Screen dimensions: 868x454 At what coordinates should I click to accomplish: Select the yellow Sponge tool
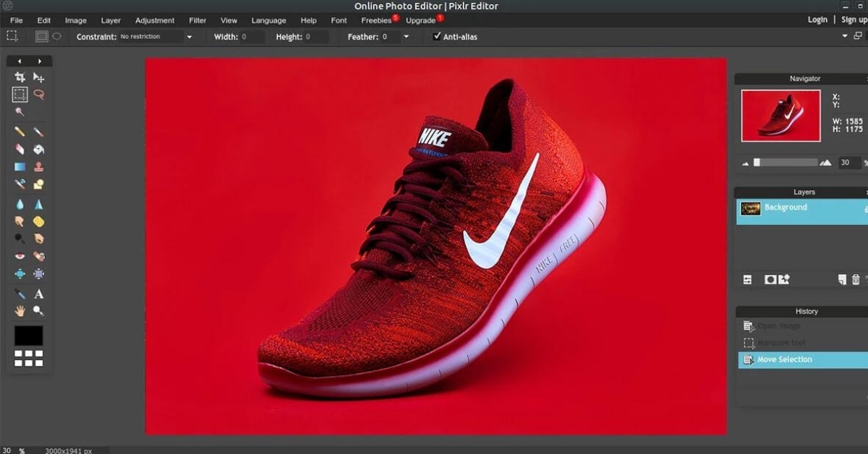(x=38, y=221)
